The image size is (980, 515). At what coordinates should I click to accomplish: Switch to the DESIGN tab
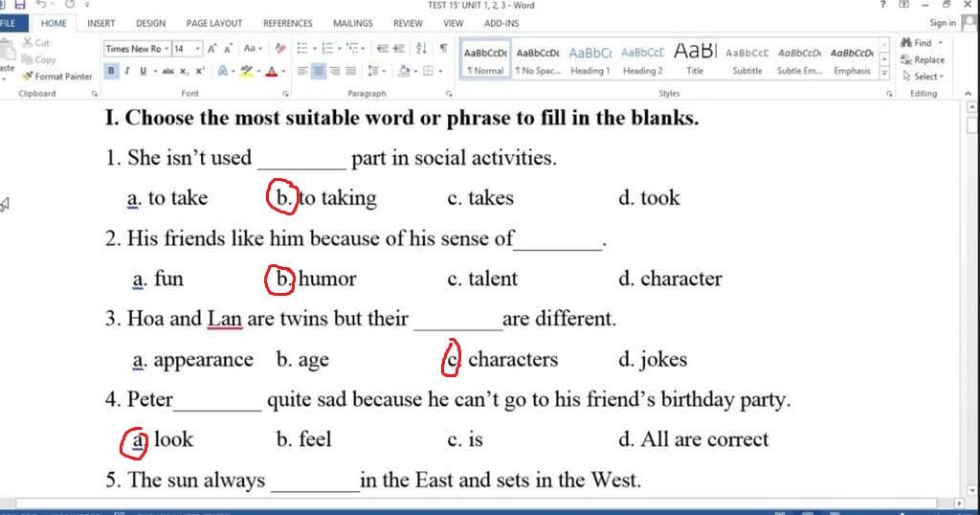pos(150,23)
